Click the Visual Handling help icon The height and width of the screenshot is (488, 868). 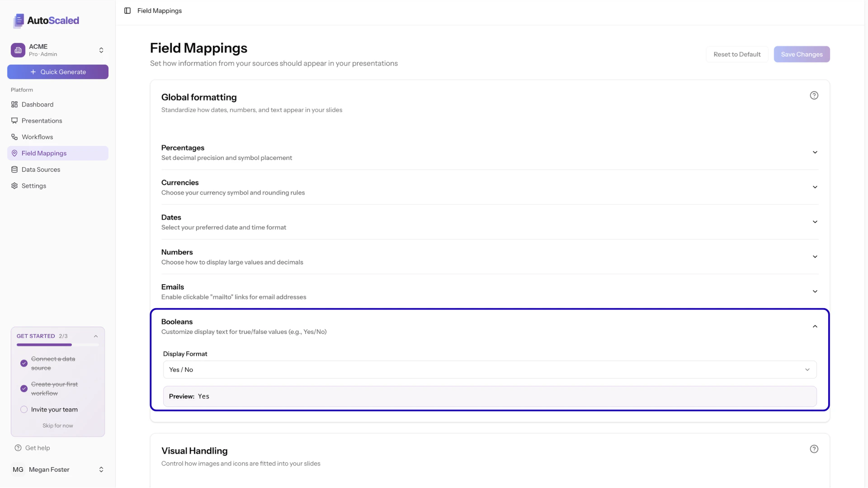814,449
